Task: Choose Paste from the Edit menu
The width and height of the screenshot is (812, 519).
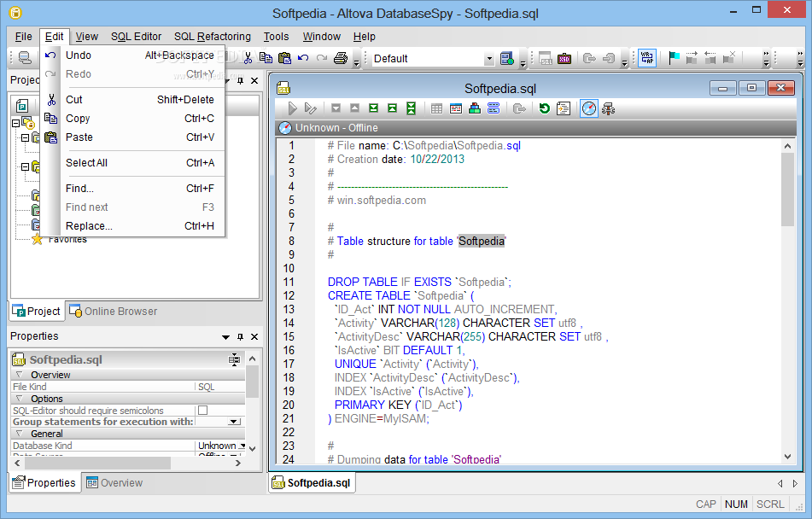Action: click(x=133, y=137)
